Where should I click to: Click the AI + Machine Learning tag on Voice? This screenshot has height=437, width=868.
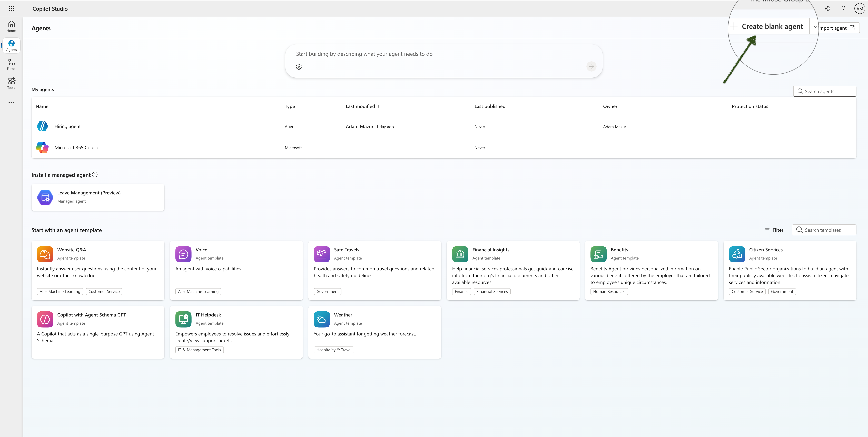(198, 292)
